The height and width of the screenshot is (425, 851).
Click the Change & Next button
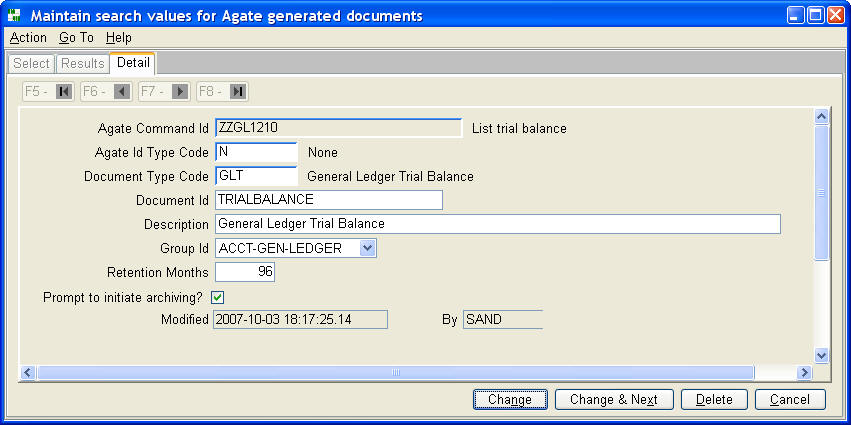click(x=614, y=399)
